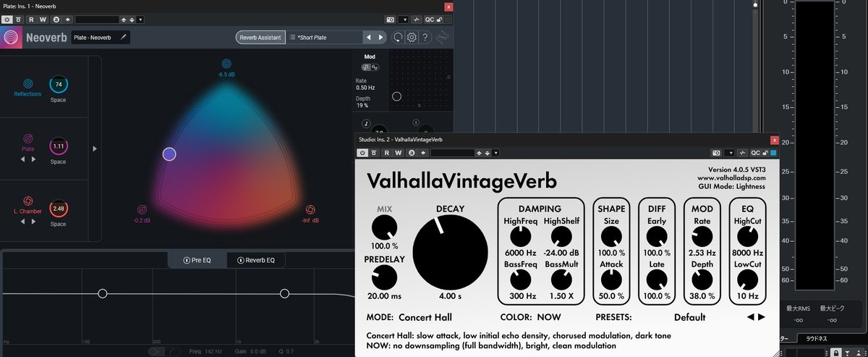Screen dimensions: 868x357
Task: Select next ValhallaVintageVerb preset arrow
Action: tap(761, 317)
